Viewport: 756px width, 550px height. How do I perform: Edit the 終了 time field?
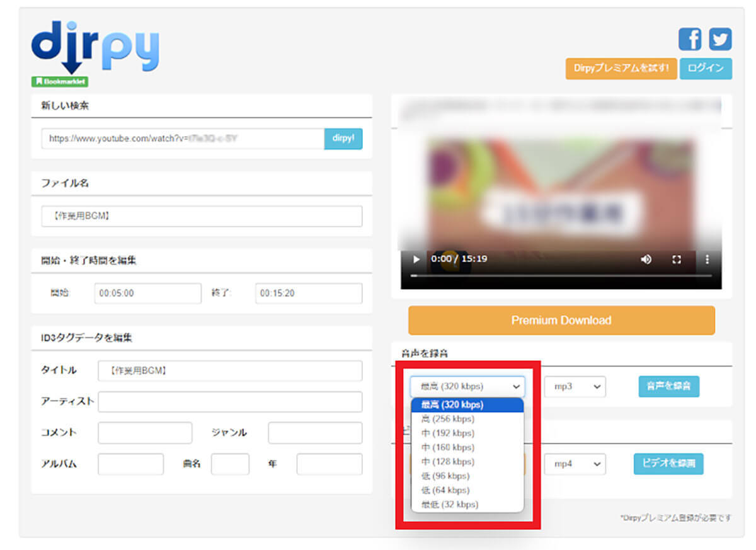[309, 294]
